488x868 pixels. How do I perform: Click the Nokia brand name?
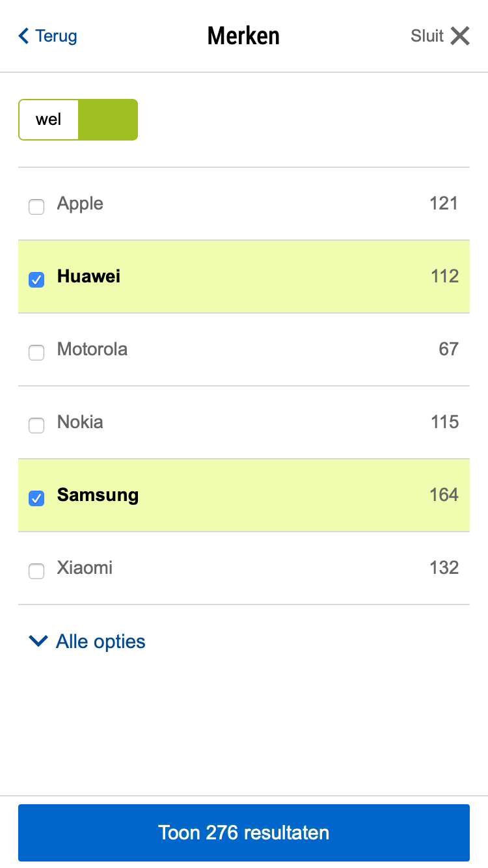tap(80, 422)
